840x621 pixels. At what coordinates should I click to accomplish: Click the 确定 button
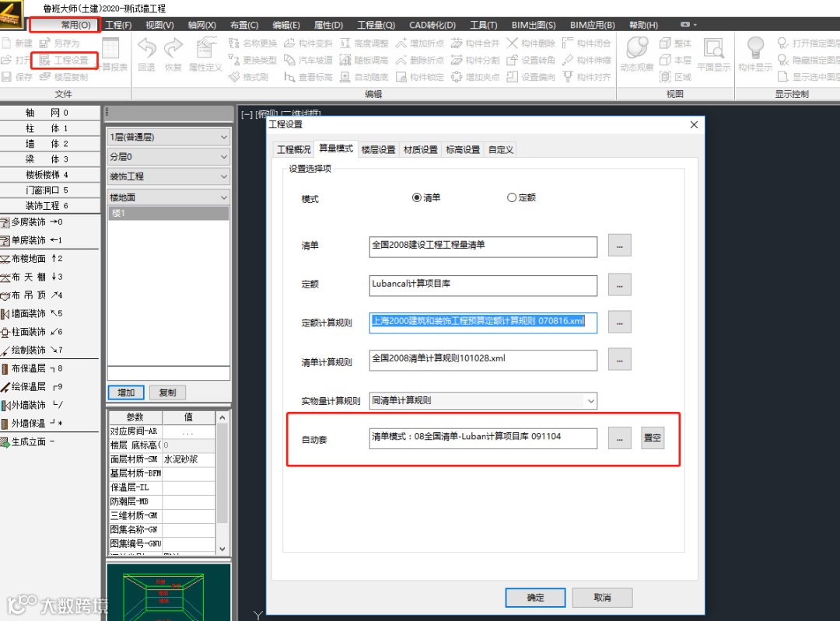point(535,598)
